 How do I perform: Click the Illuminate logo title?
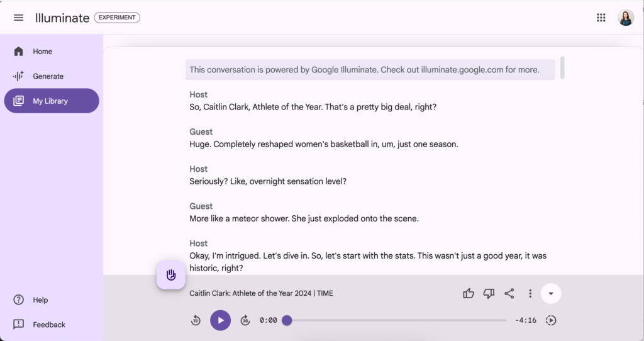click(62, 18)
